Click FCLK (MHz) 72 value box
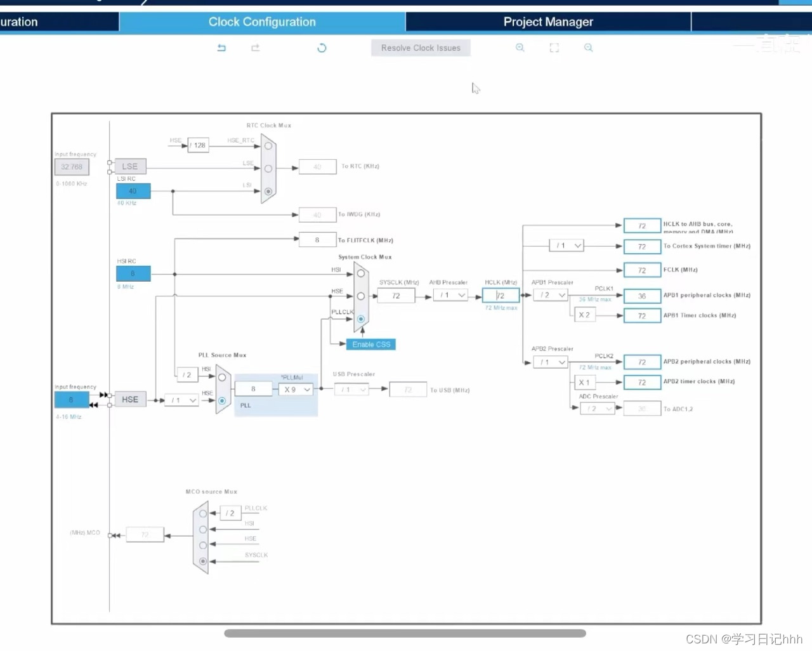The width and height of the screenshot is (812, 651). coord(642,270)
